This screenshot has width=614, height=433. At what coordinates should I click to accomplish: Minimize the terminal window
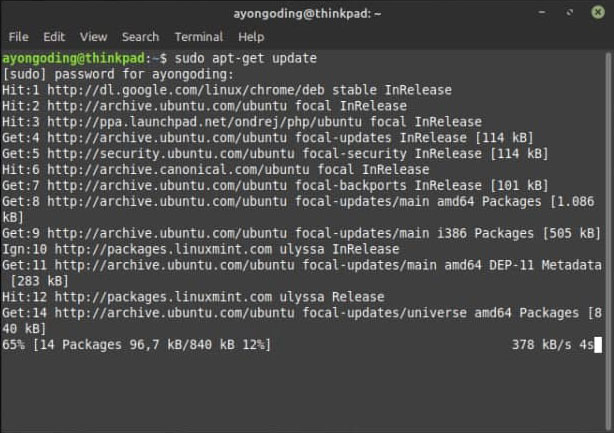pyautogui.click(x=542, y=13)
